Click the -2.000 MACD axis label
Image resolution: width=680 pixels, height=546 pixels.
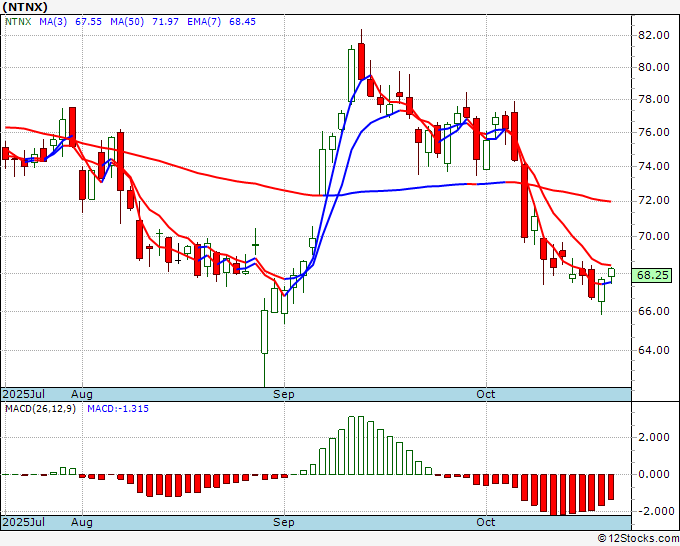click(651, 511)
